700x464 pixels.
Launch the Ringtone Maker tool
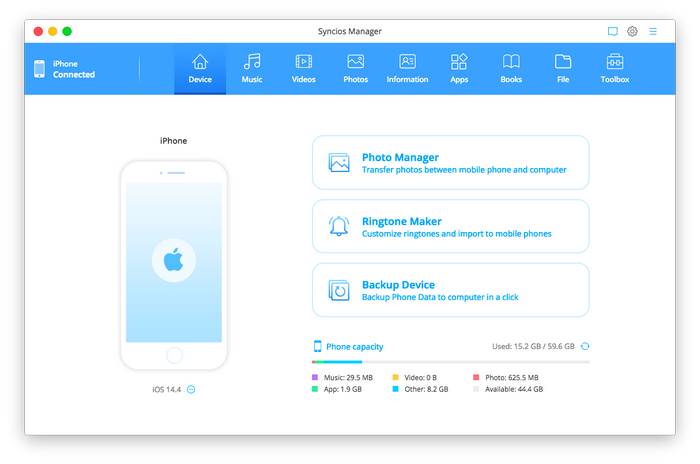450,227
